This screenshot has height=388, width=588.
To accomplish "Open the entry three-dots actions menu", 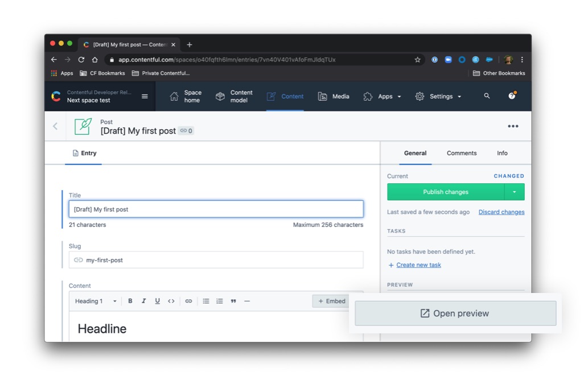I will click(513, 126).
